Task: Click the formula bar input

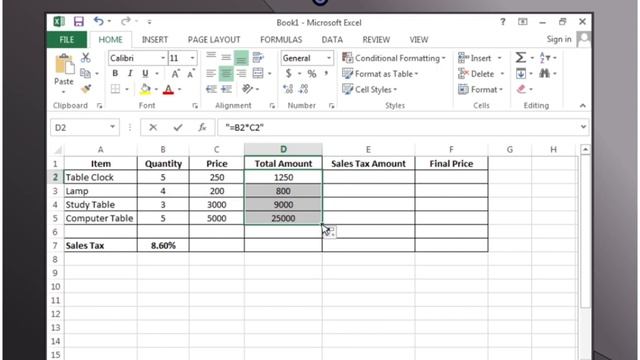Action: point(403,127)
